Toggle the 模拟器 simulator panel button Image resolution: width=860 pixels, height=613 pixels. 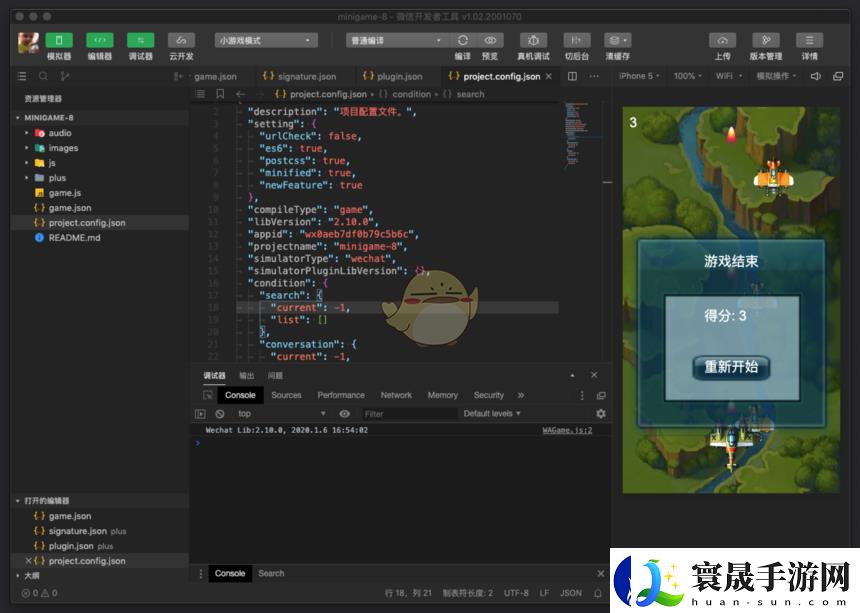pos(59,40)
